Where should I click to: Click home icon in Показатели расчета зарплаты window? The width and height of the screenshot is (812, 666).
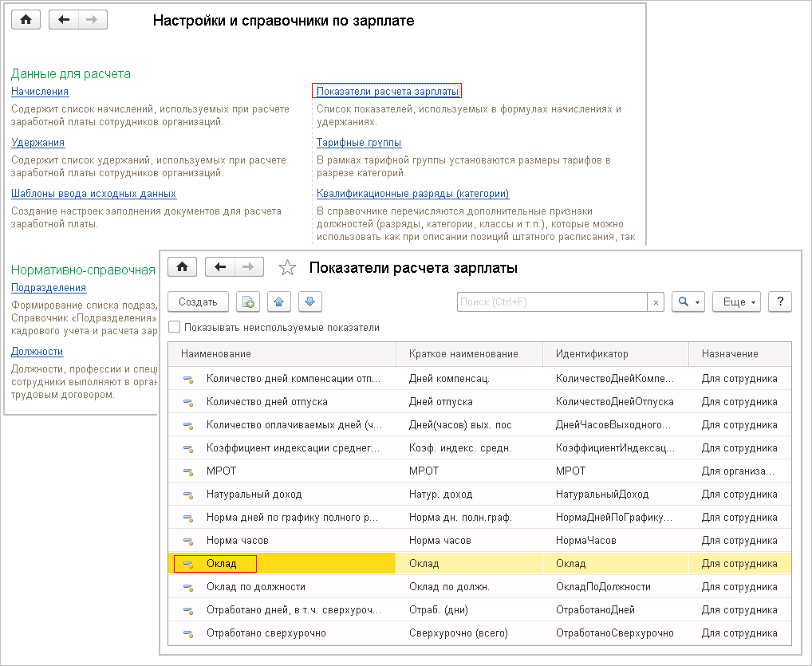pos(183,267)
